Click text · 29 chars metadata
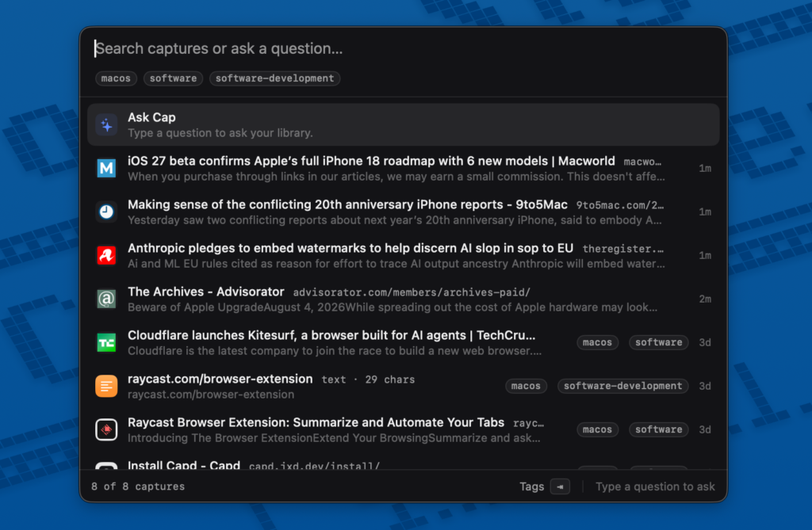This screenshot has height=530, width=812. (x=368, y=379)
